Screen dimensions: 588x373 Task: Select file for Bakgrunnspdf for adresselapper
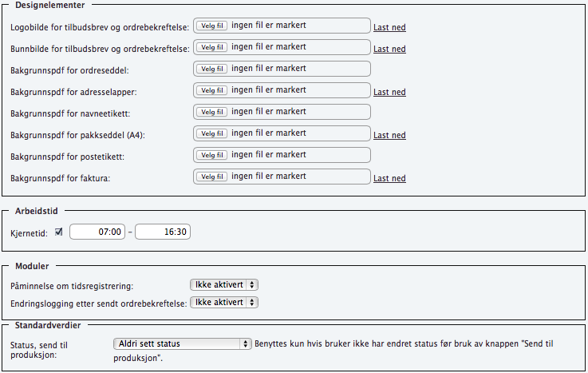click(212, 90)
